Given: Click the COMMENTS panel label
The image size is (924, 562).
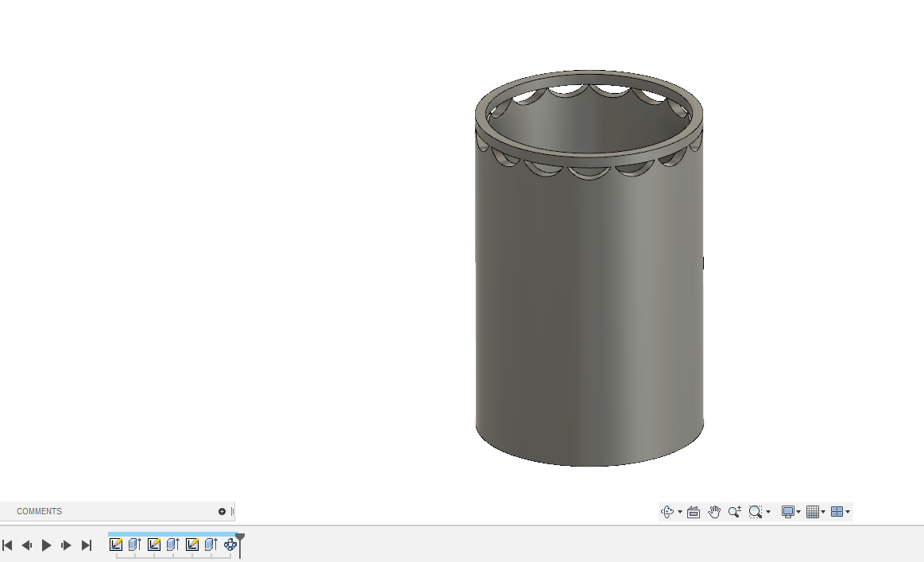Looking at the screenshot, I should point(39,511).
